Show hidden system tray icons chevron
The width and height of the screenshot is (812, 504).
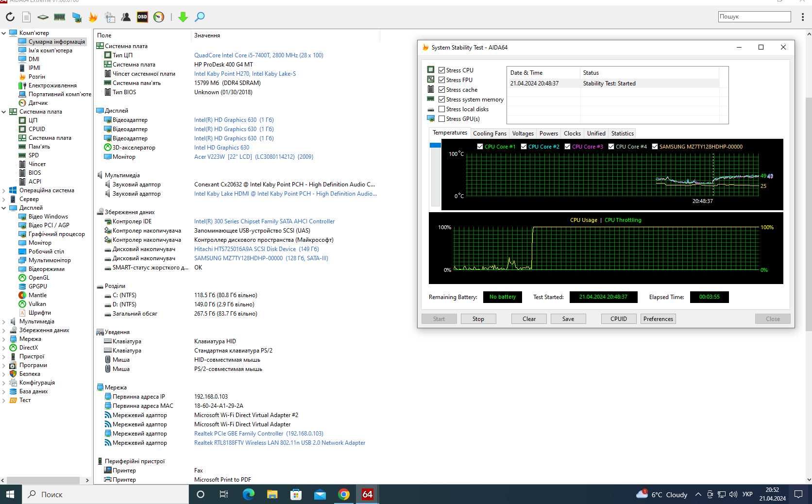698,494
